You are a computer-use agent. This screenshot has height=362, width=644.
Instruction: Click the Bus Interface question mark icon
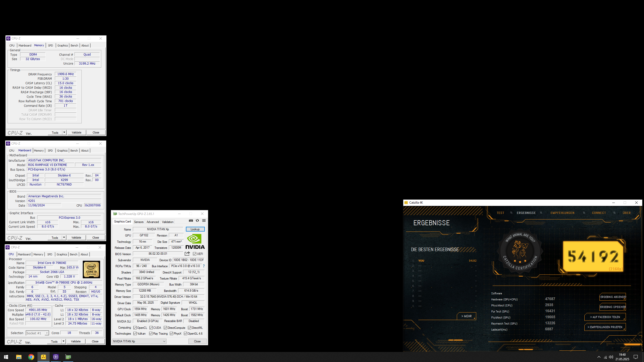point(204,266)
